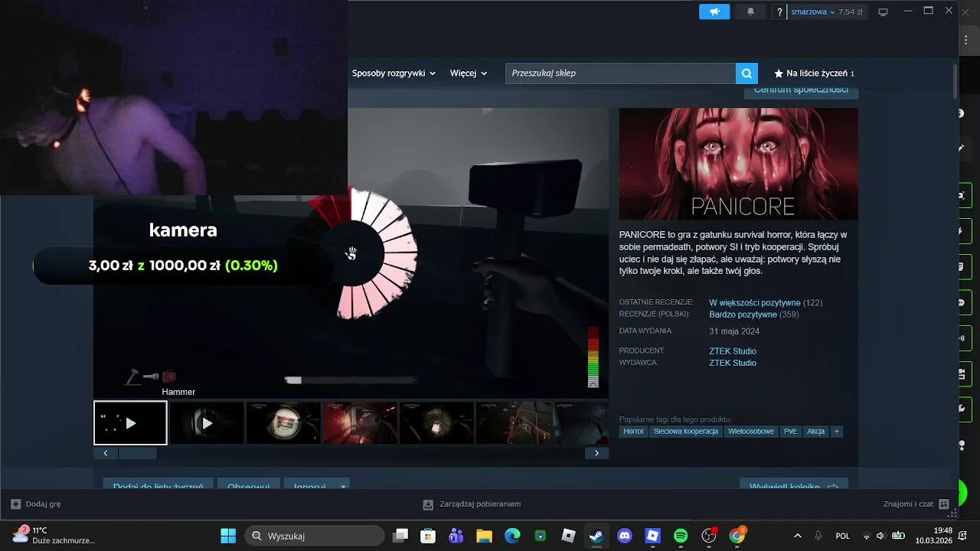Viewport: 980px width, 551px height.
Task: Click the thumbnail strip horizontal scrollbar handle
Action: pos(138,453)
